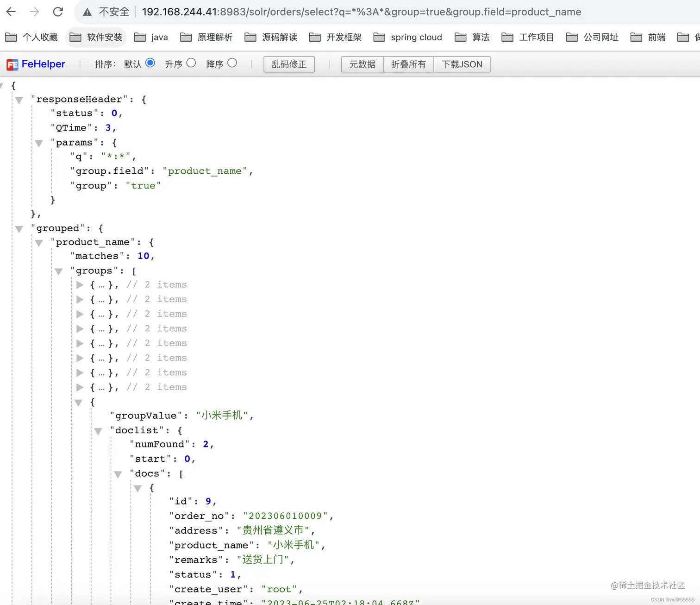Open the 软件安装 bookmark folder
This screenshot has width=700, height=605.
click(x=96, y=37)
